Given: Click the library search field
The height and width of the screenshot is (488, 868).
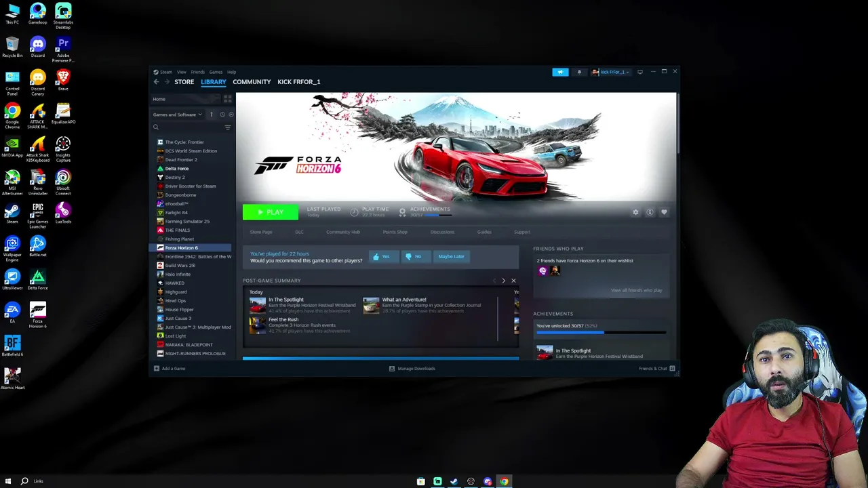Looking at the screenshot, I should tap(187, 127).
